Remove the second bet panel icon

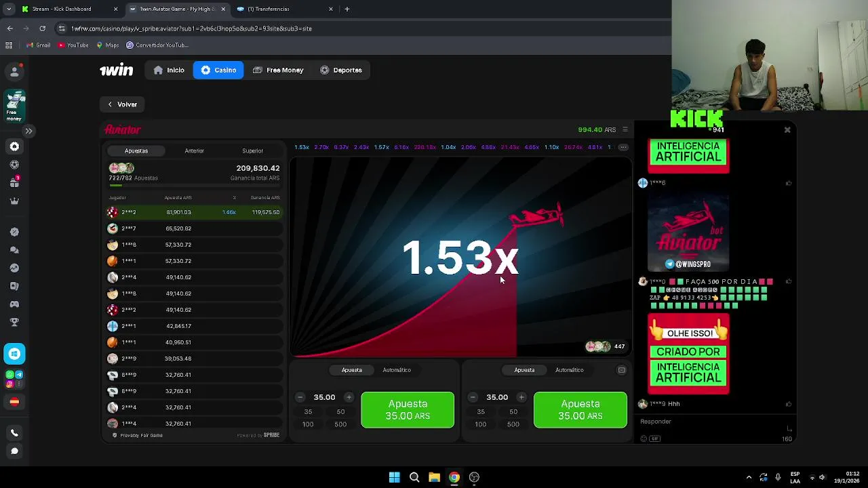click(621, 370)
